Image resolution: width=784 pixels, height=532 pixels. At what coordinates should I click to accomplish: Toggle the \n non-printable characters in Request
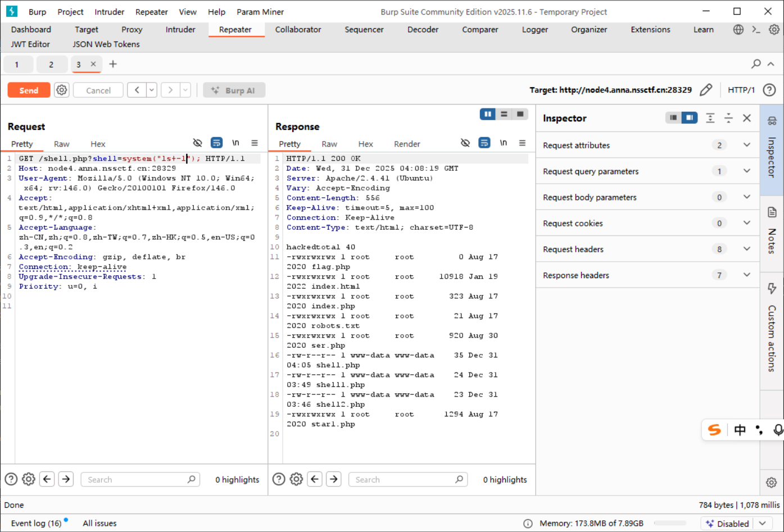click(x=236, y=143)
